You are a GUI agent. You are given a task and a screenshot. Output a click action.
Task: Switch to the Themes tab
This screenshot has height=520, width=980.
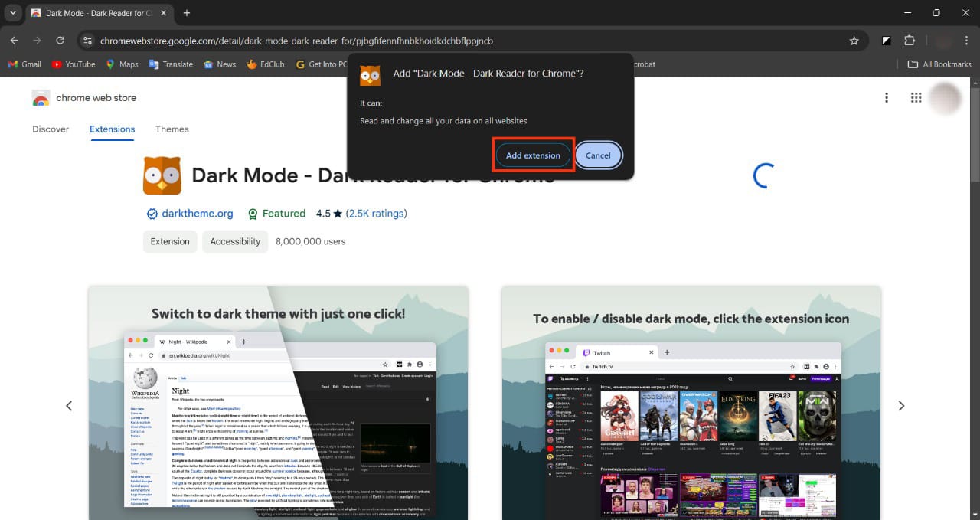pyautogui.click(x=171, y=129)
